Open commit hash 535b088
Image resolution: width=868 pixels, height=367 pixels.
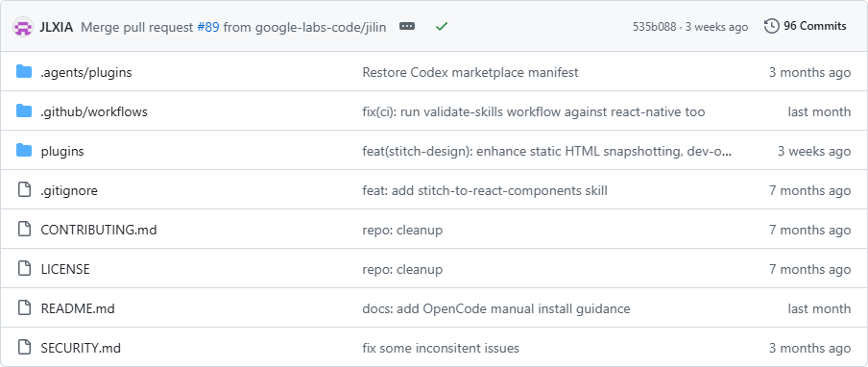coord(654,27)
